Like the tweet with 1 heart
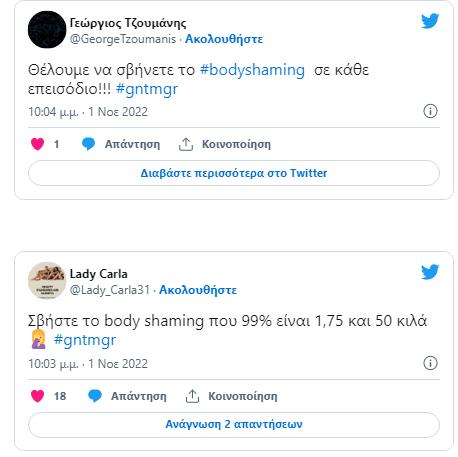 pyautogui.click(x=37, y=144)
